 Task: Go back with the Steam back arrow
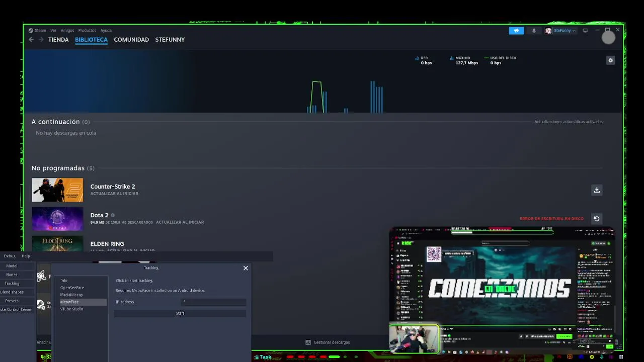31,40
